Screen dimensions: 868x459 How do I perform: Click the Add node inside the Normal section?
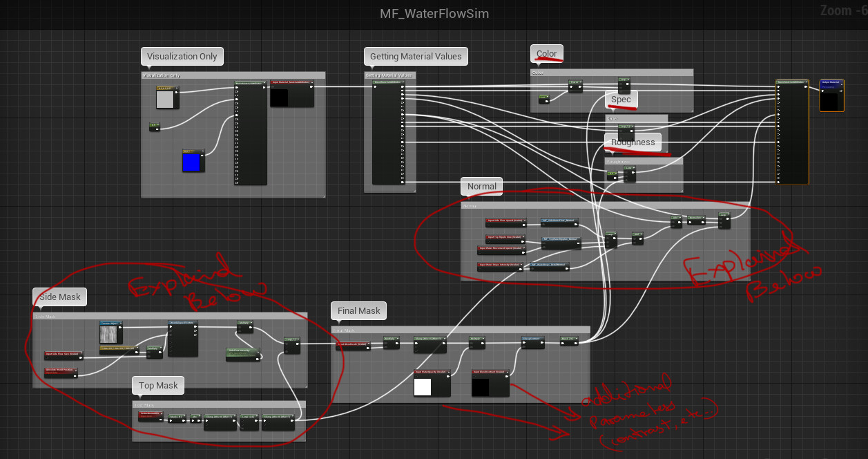coord(675,217)
